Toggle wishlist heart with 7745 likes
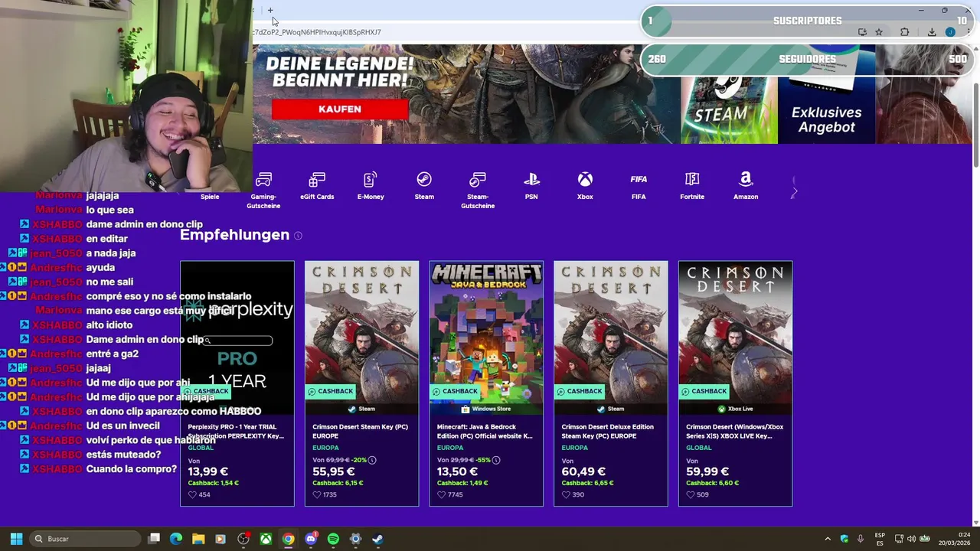 442,495
